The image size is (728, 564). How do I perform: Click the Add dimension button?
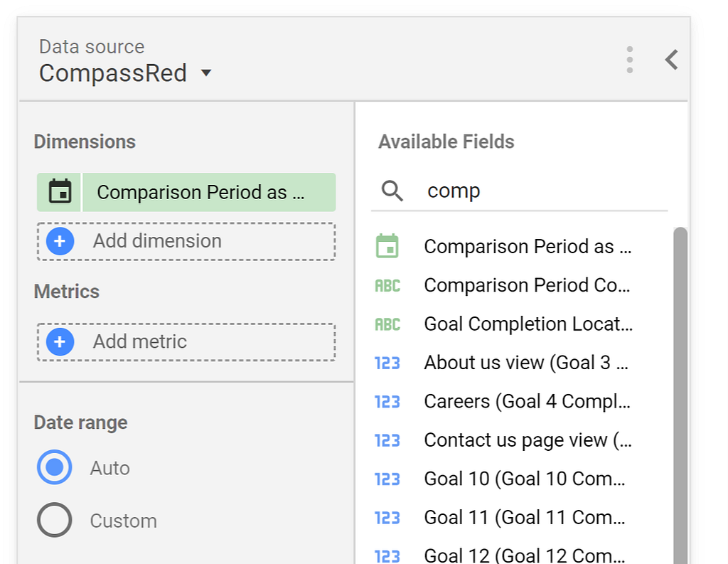click(186, 241)
